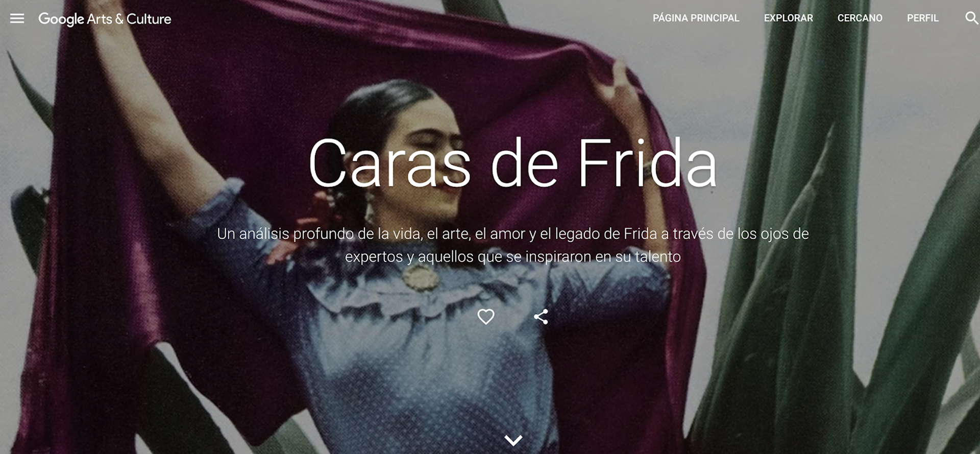Open the CERCANO nearby section

860,18
